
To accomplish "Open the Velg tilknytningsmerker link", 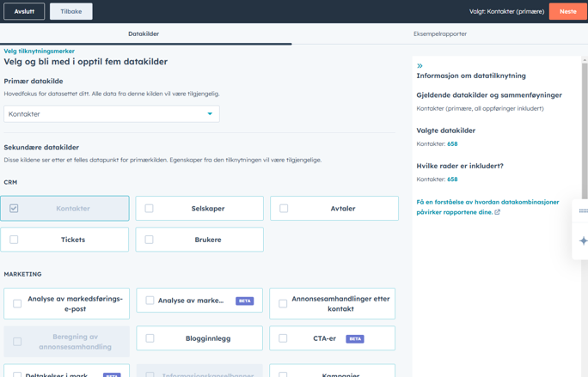I will point(39,51).
